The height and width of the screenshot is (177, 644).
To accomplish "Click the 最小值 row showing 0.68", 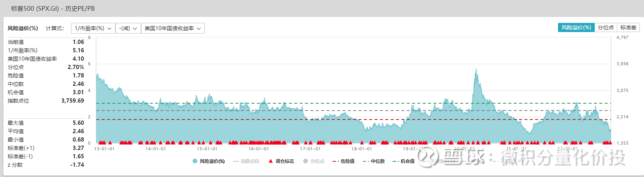I will coord(46,140).
